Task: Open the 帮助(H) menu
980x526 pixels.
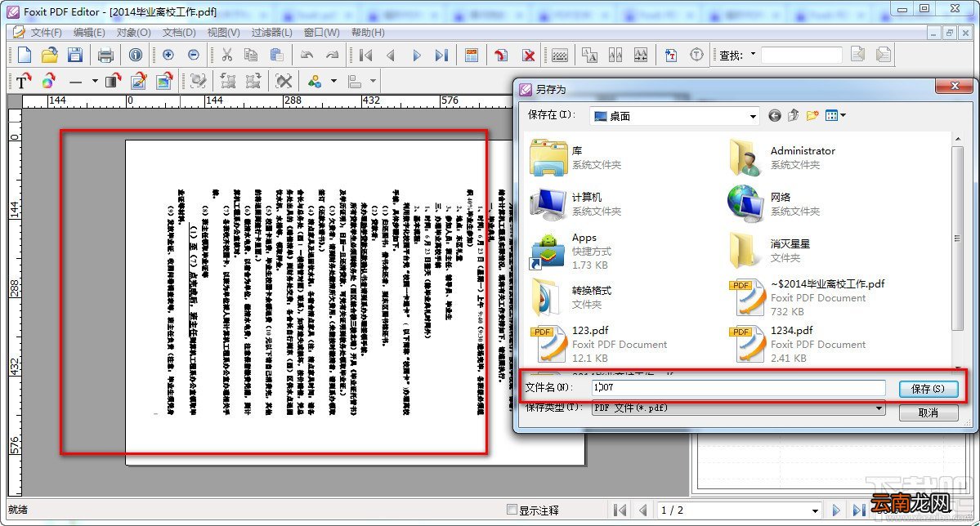Action: pos(368,33)
